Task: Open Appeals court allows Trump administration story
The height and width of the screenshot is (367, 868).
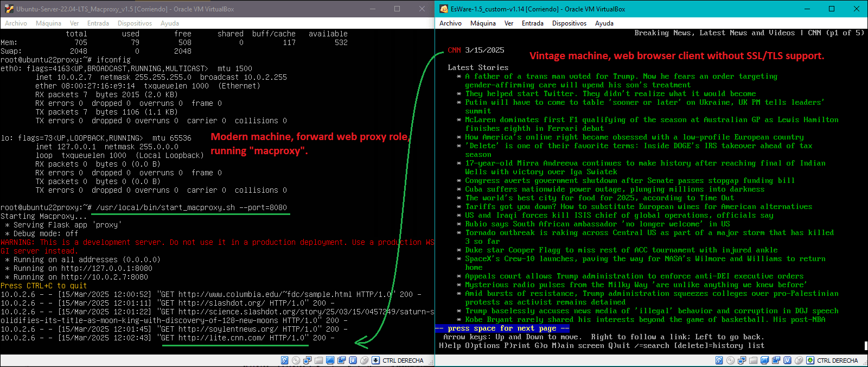Action: pyautogui.click(x=634, y=276)
